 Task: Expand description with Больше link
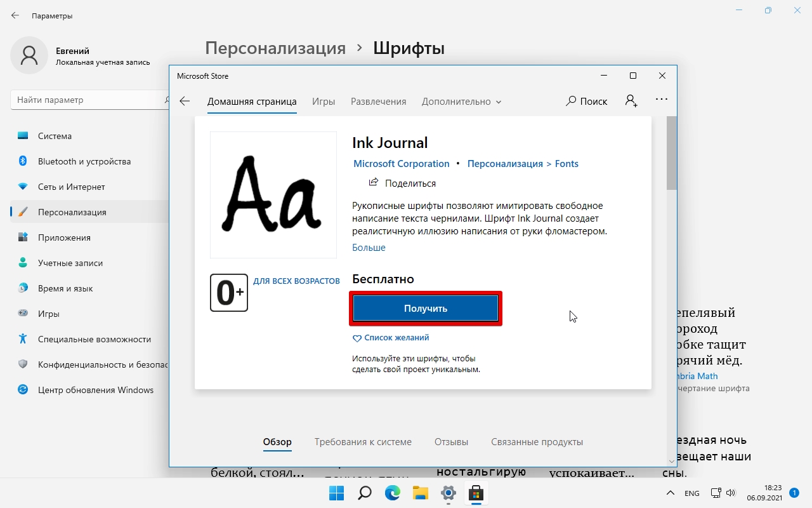coord(369,248)
